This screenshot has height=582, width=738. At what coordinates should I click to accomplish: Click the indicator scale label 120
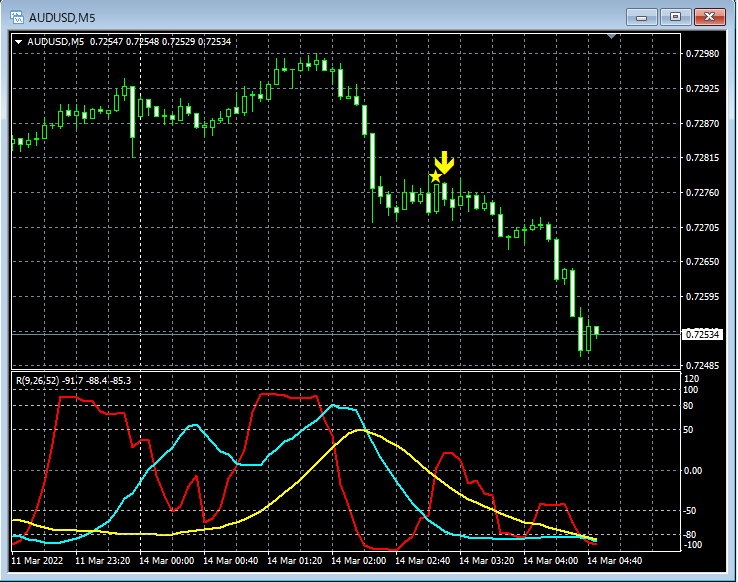pyautogui.click(x=691, y=379)
